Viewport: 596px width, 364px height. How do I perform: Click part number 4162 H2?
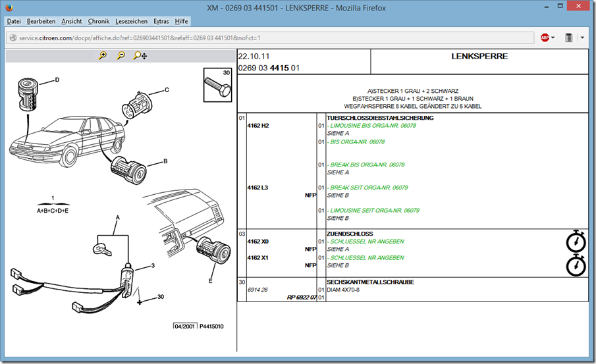(258, 125)
